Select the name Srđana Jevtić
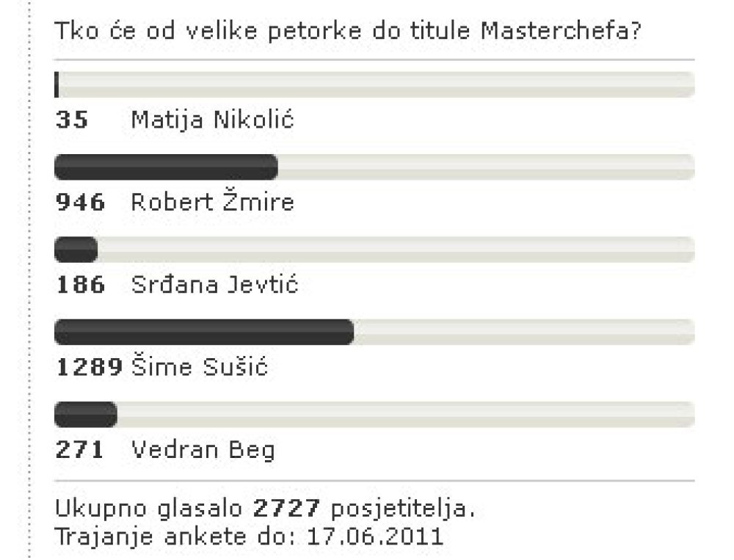734x560 pixels. (x=214, y=285)
